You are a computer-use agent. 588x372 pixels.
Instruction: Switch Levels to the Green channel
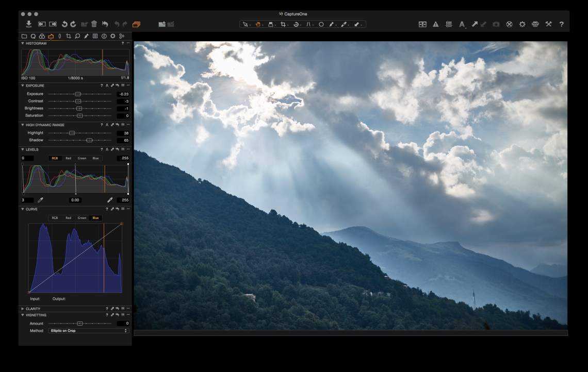(x=82, y=158)
